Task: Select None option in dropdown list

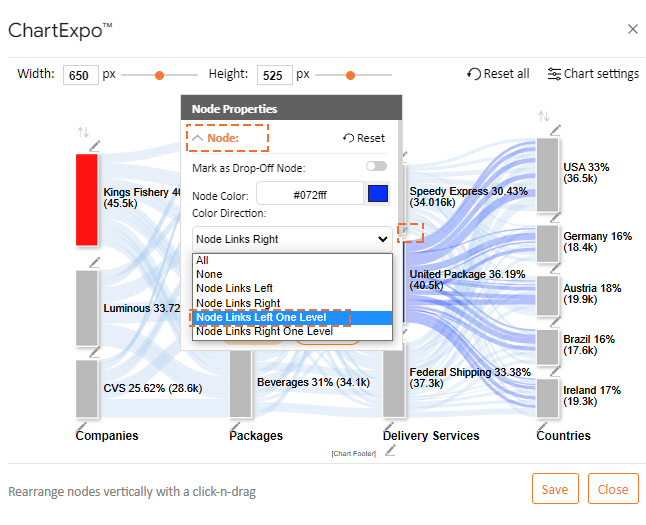Action: click(292, 274)
